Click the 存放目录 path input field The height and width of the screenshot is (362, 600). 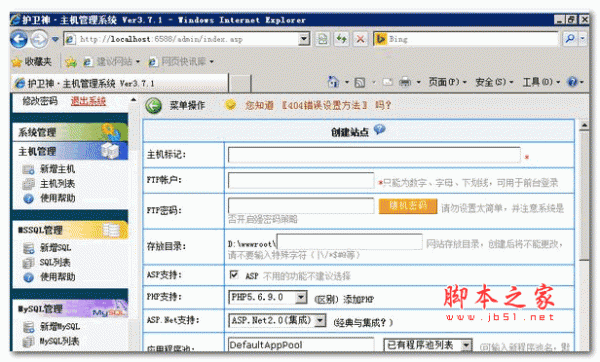click(349, 242)
